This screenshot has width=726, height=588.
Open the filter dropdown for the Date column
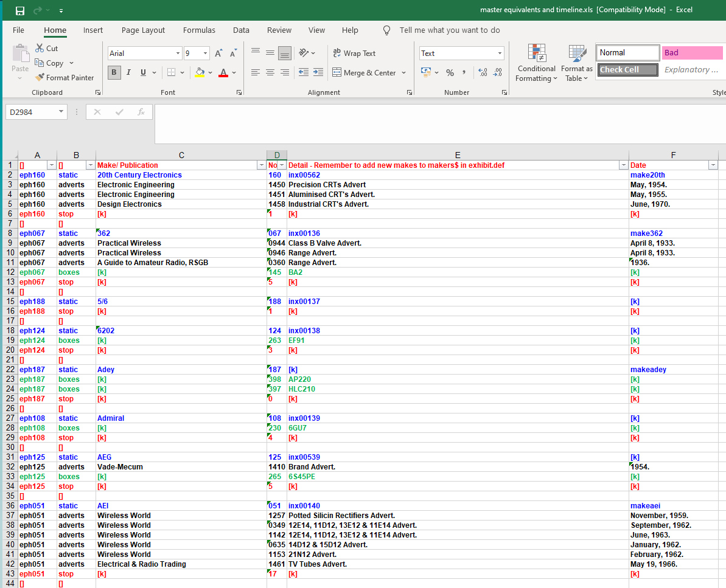[x=713, y=165]
